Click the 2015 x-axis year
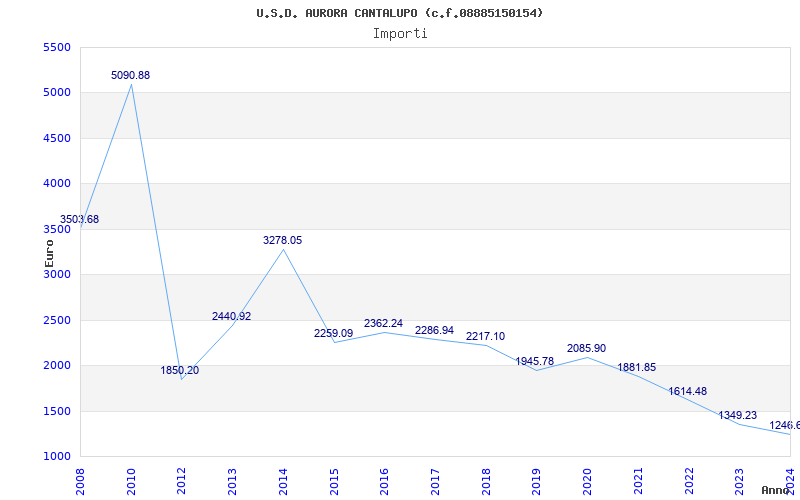This screenshot has width=800, height=500. tap(334, 481)
